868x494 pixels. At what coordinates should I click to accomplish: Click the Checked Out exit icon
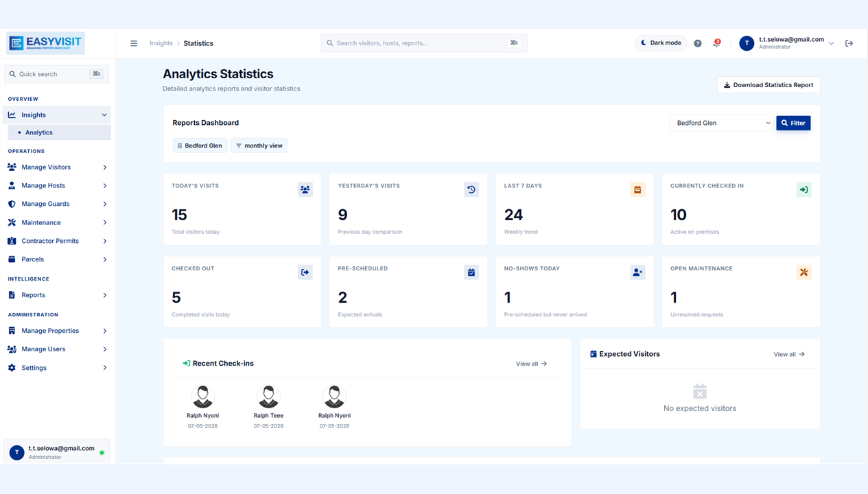click(x=305, y=272)
